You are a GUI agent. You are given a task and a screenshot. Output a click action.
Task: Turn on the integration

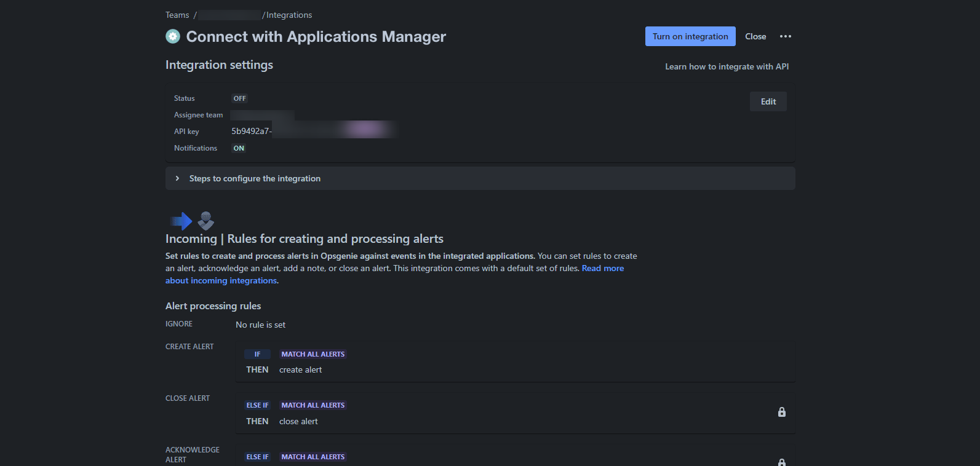click(x=690, y=36)
